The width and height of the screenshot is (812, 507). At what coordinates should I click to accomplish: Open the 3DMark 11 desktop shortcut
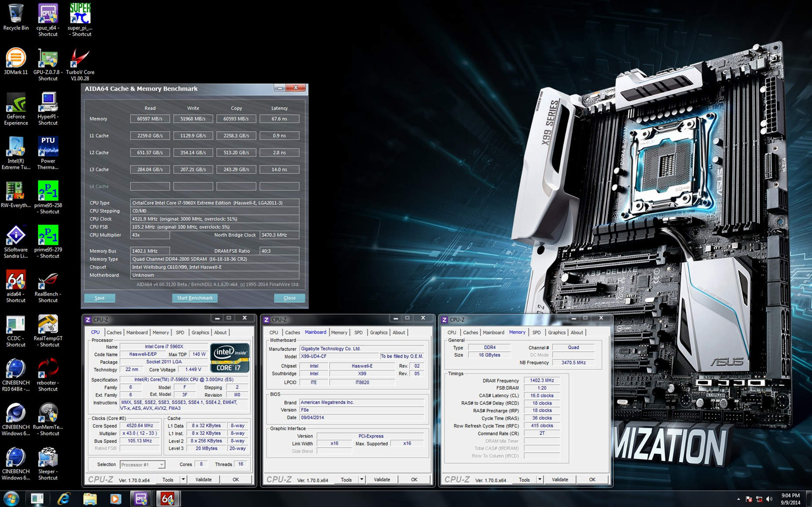click(15, 59)
